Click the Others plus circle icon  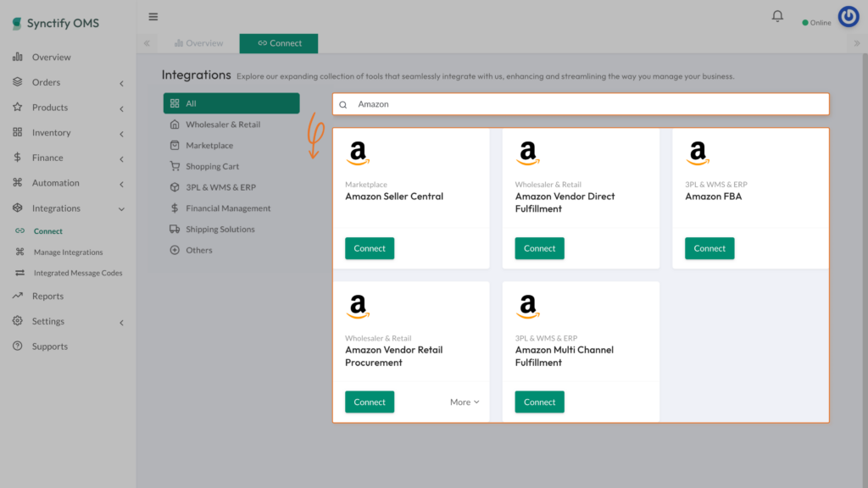(x=175, y=250)
